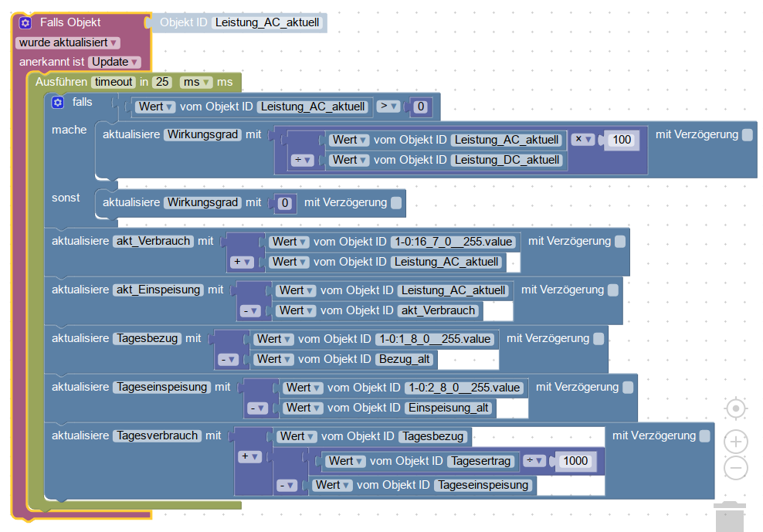Screen dimensions: 763x532
Task: Enable delay checkbox for akt_Verbrauch update
Action: pos(620,242)
